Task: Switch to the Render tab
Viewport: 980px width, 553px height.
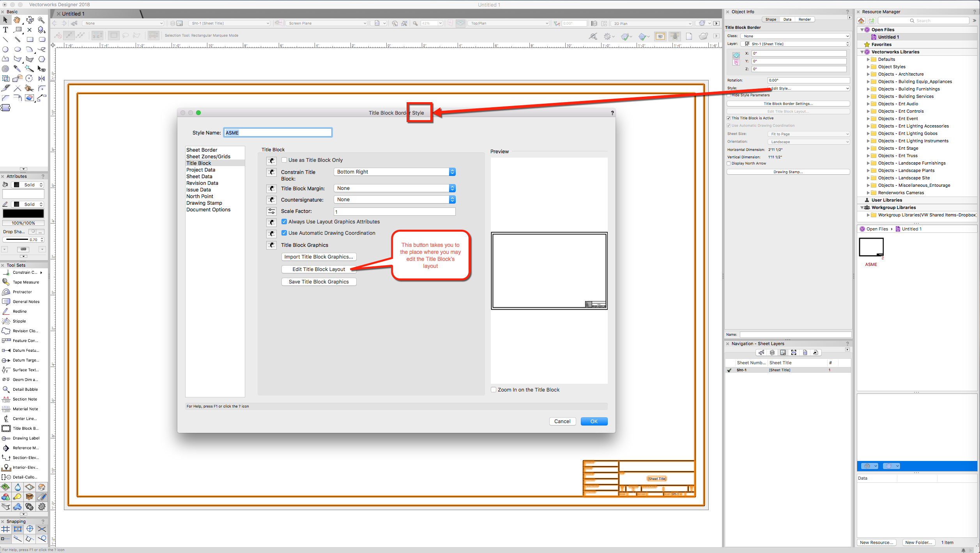Action: [805, 19]
